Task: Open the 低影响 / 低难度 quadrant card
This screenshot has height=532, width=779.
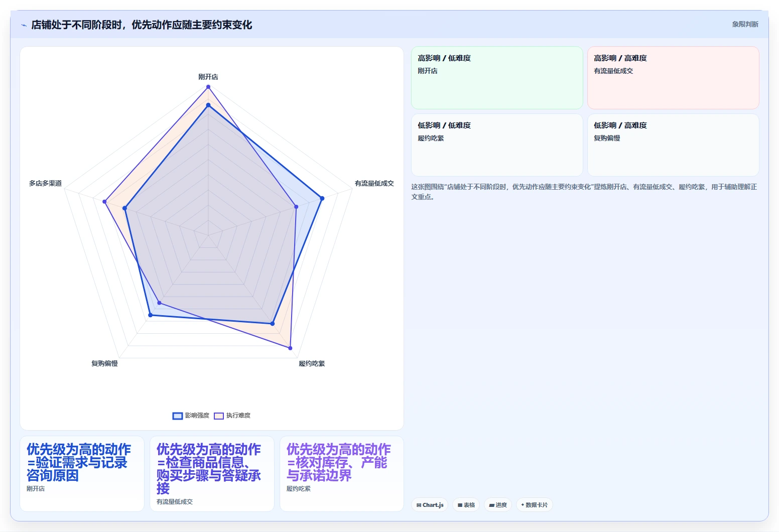Action: [497, 145]
